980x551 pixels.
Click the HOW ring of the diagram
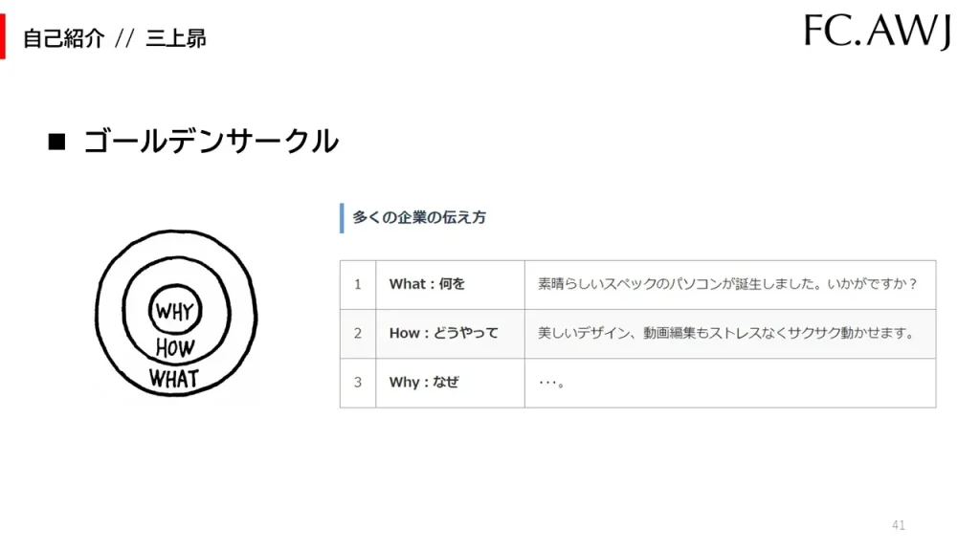point(175,348)
